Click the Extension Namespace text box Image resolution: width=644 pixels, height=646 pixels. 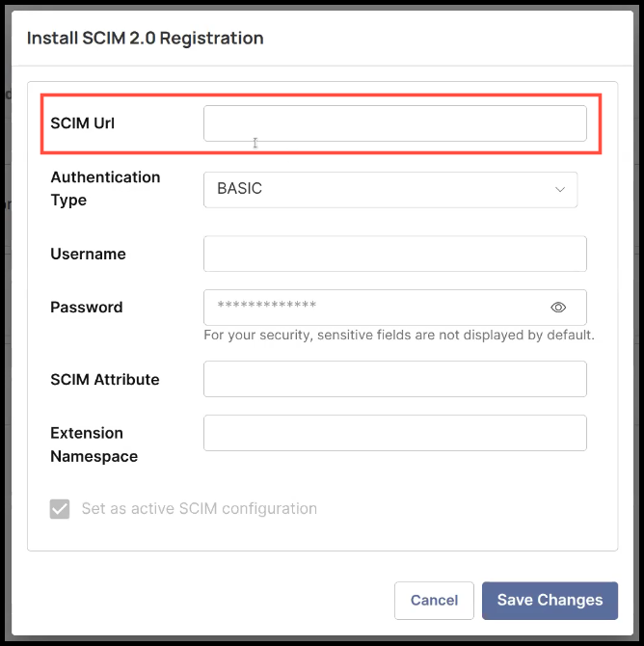point(394,433)
